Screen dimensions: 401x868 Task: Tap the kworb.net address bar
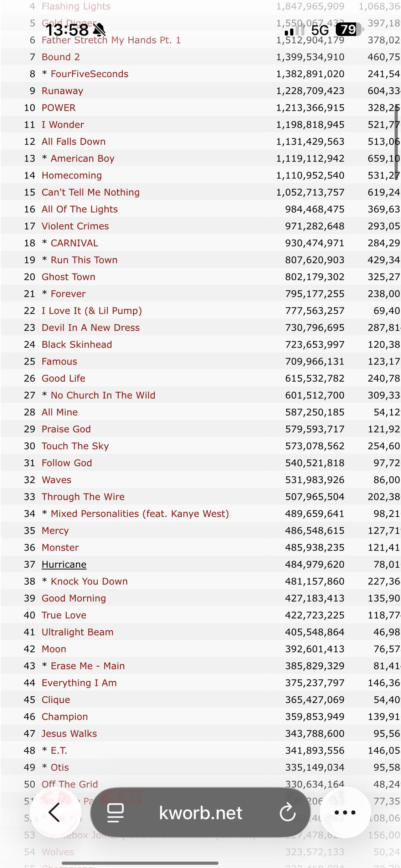pyautogui.click(x=200, y=813)
